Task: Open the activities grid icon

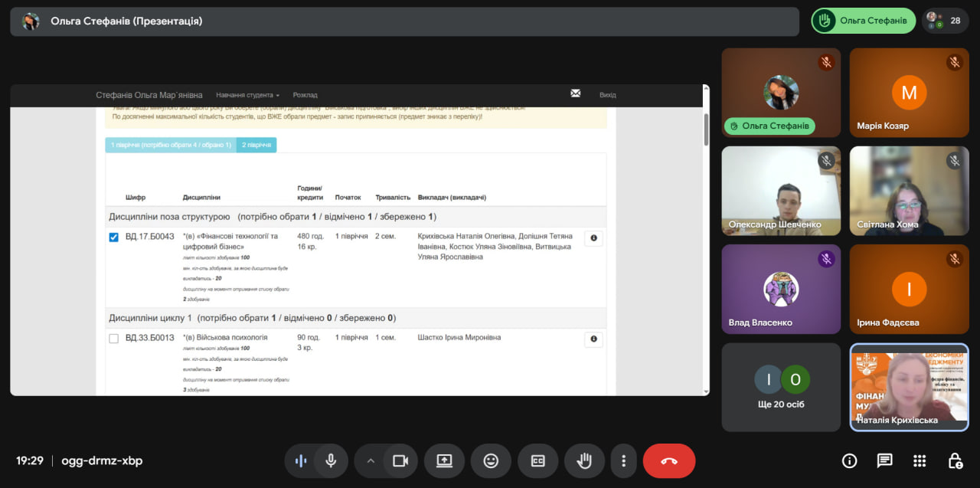Action: click(920, 460)
